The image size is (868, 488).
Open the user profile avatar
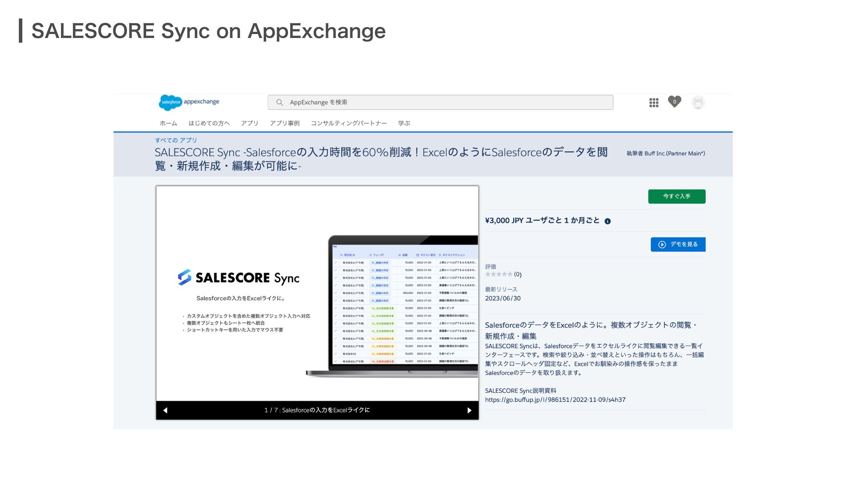(698, 103)
